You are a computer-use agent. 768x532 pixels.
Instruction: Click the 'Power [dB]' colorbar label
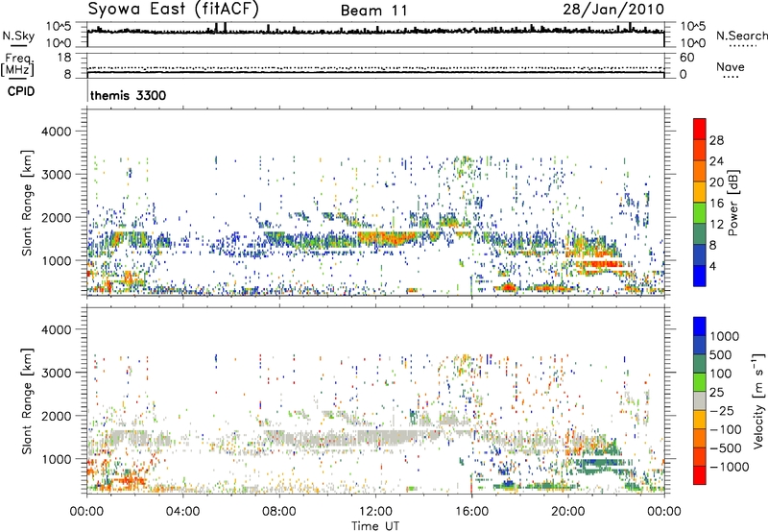pyautogui.click(x=733, y=203)
